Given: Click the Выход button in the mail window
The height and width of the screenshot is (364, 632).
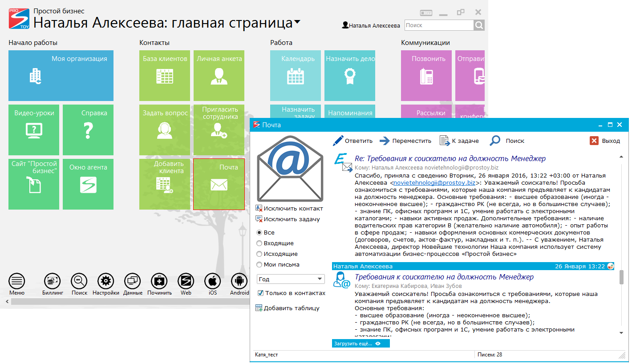Looking at the screenshot, I should (x=605, y=141).
